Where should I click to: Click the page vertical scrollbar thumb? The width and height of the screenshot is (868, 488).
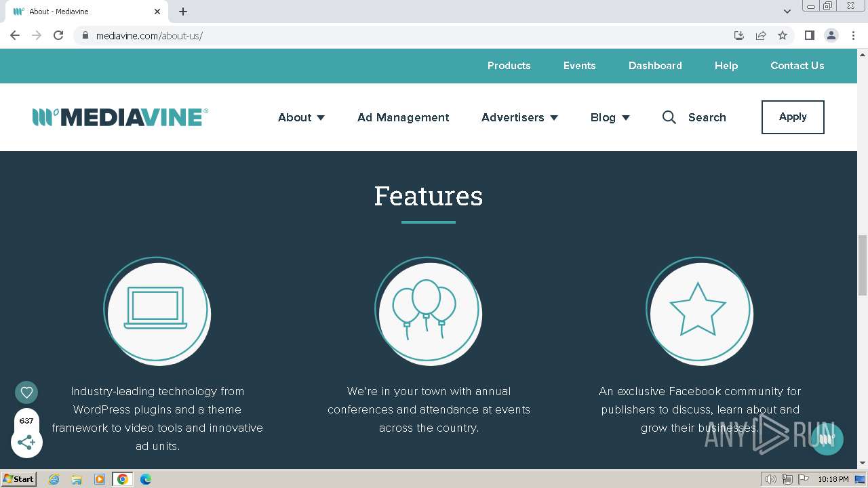tap(863, 265)
